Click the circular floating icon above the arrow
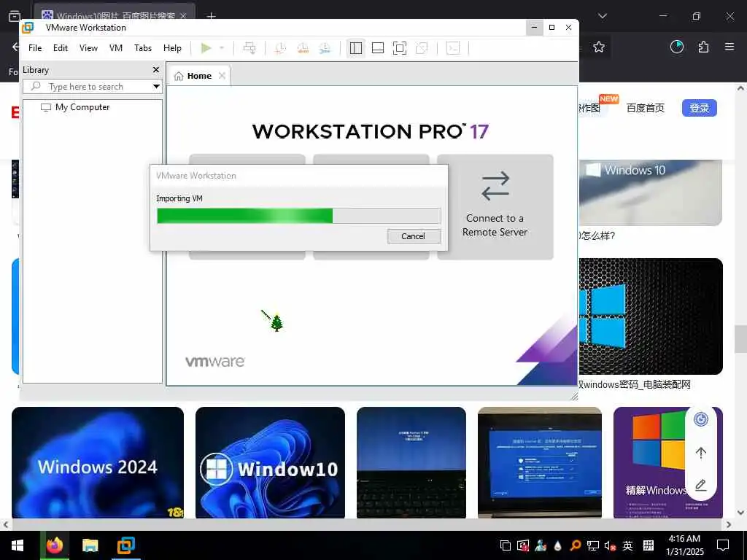 700,419
